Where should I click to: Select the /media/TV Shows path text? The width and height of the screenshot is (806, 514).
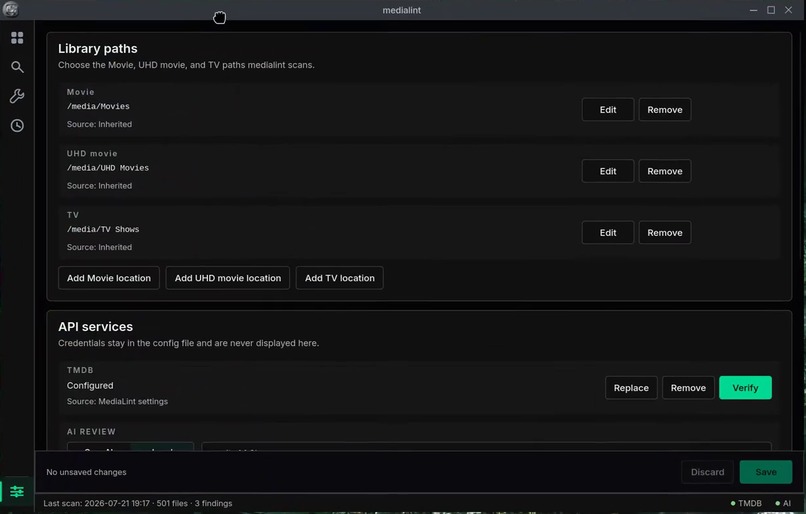(x=103, y=229)
